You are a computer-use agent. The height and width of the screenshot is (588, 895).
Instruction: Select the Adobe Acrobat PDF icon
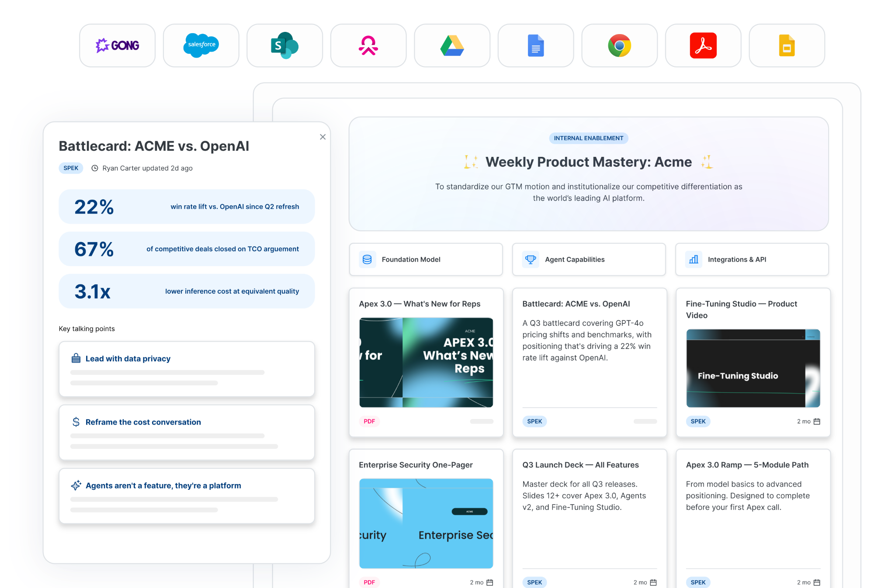[x=703, y=45]
